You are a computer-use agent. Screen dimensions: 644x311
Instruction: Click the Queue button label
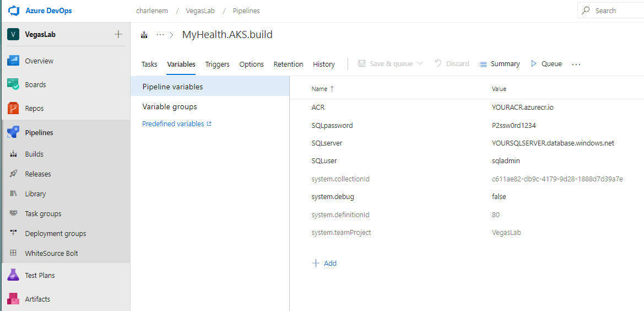pyautogui.click(x=551, y=63)
